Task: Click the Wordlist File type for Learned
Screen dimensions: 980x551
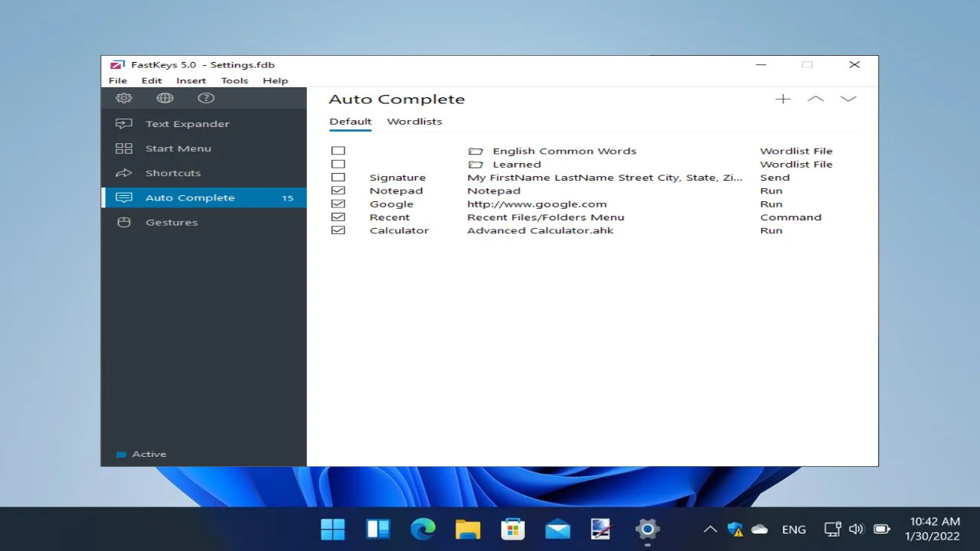Action: (796, 165)
